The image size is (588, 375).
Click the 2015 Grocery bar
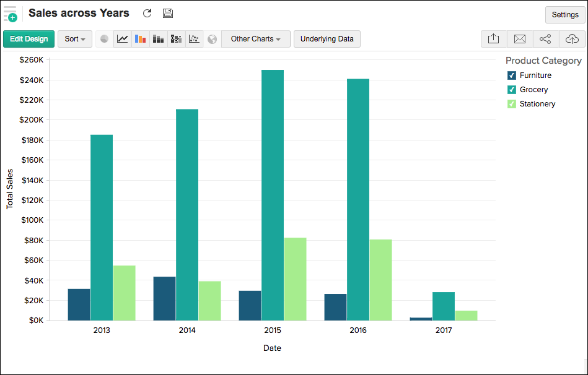pos(273,195)
